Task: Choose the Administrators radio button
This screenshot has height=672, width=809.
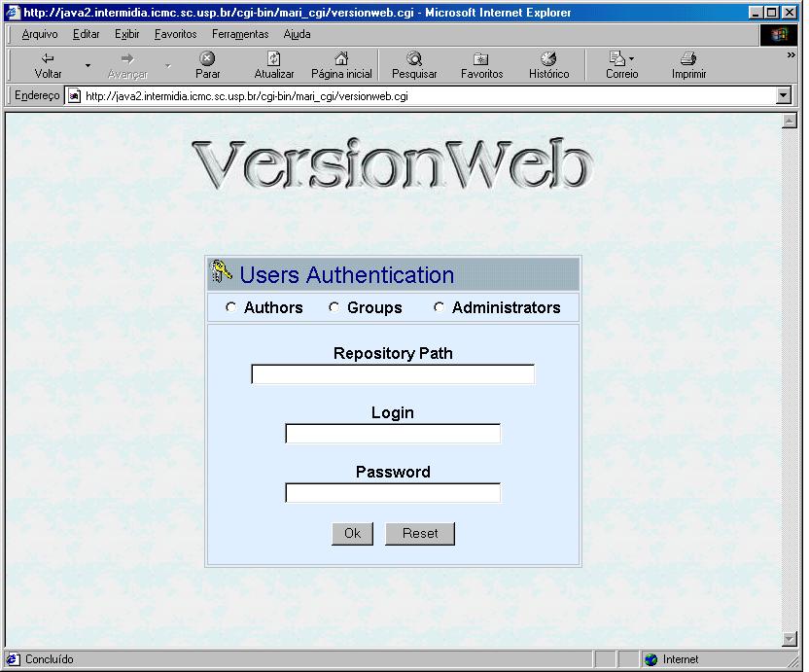Action: coord(439,307)
